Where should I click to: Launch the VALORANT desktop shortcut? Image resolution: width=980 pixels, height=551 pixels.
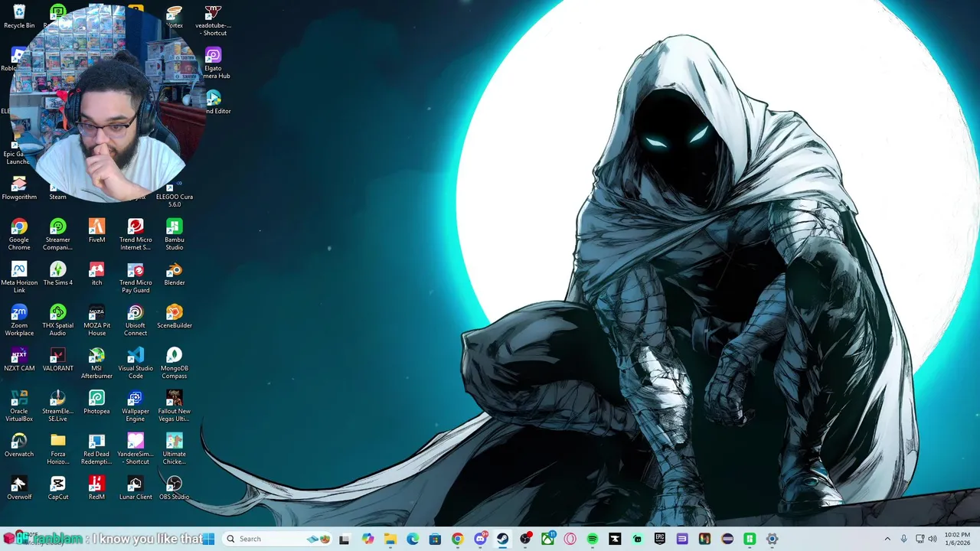click(57, 360)
